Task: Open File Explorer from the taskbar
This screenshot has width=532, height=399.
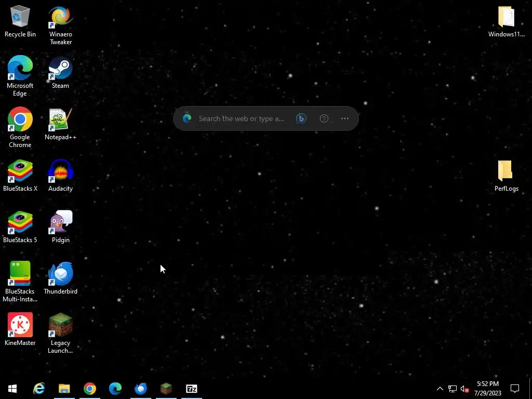Action: (x=64, y=389)
